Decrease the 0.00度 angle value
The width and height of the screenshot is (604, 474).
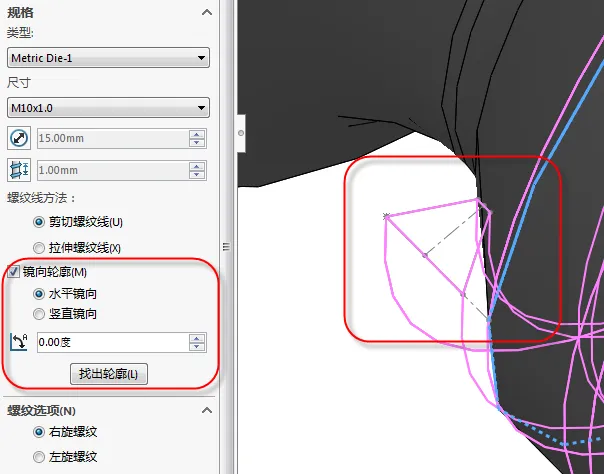(197, 347)
